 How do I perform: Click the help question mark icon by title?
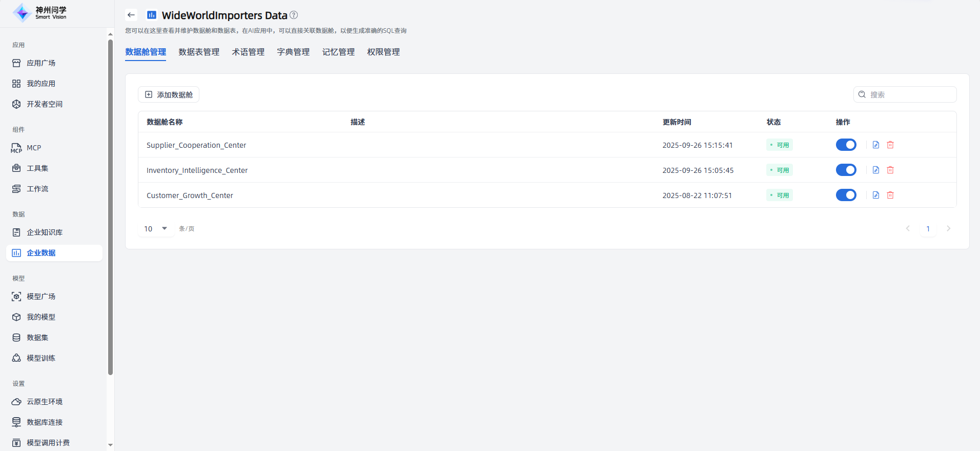tap(294, 15)
